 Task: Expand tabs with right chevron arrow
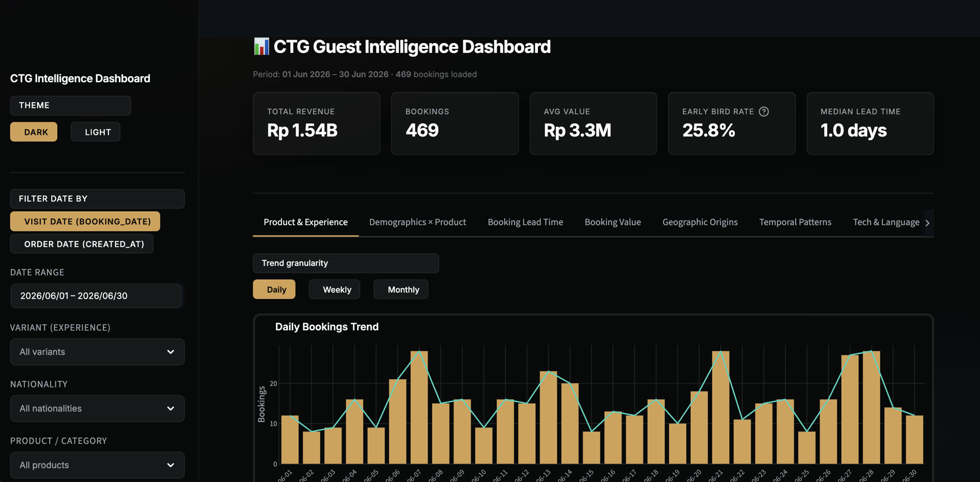click(928, 223)
